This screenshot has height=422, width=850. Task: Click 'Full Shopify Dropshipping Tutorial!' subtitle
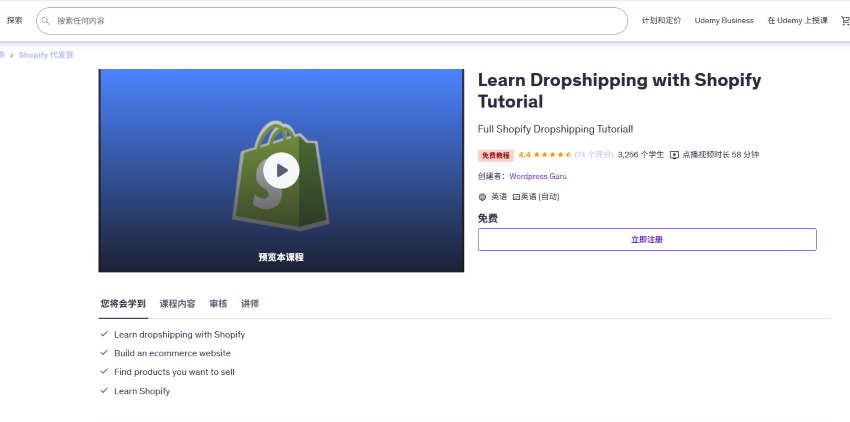(x=555, y=129)
